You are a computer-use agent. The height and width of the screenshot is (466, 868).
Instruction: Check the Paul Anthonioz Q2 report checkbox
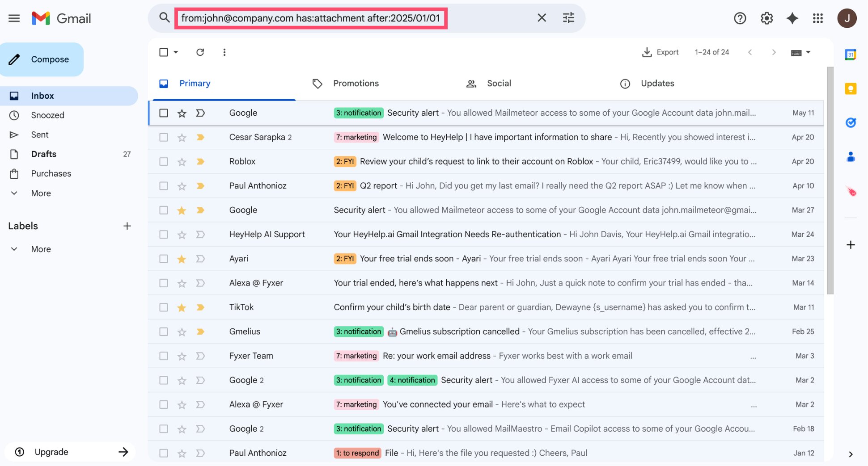coord(164,186)
